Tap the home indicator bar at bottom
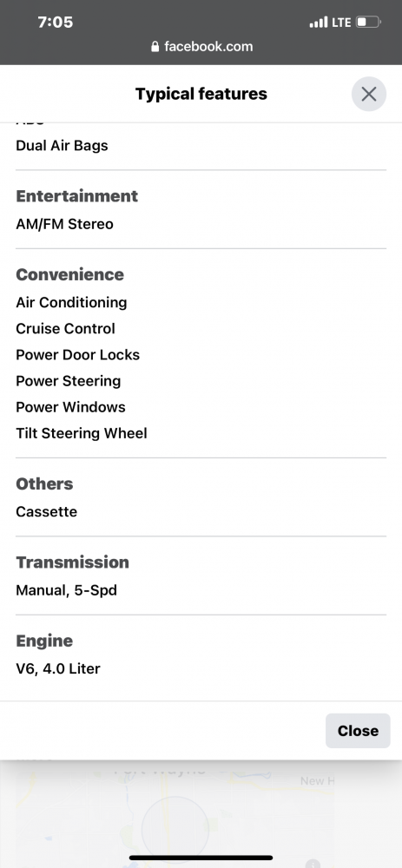The image size is (402, 868). pos(201,858)
